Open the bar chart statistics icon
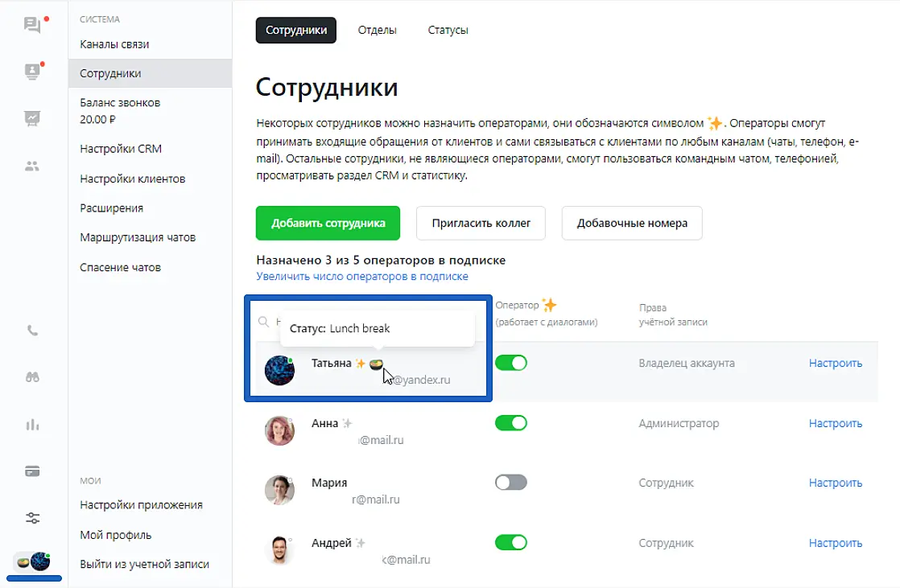This screenshot has height=588, width=900. click(x=32, y=425)
